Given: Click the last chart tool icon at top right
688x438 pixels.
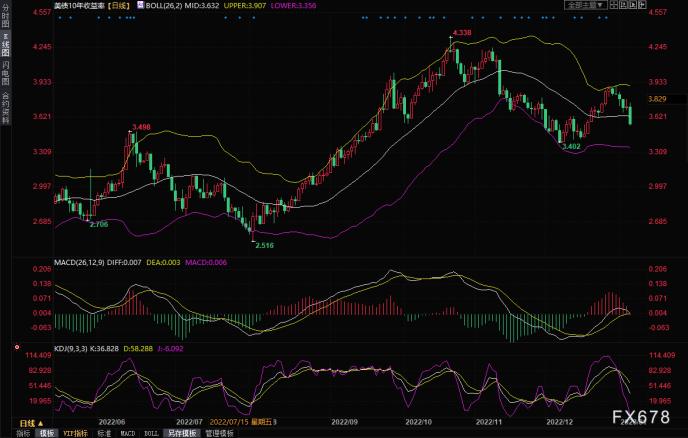Looking at the screenshot, I should tap(642, 5).
